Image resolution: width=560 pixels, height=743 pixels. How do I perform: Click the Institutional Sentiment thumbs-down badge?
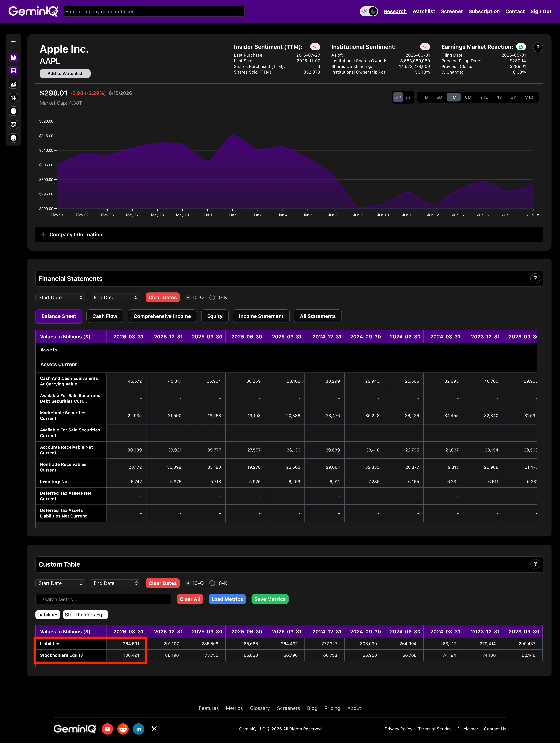coord(425,47)
